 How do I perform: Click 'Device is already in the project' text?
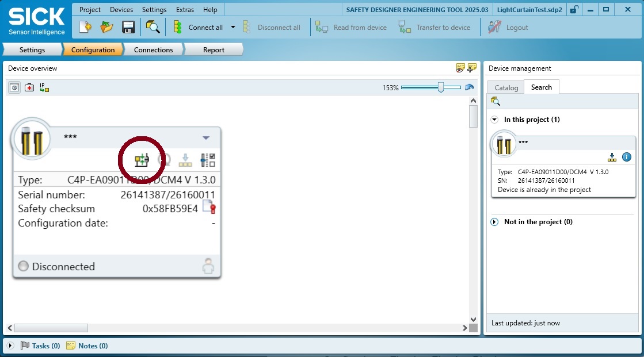[544, 190]
